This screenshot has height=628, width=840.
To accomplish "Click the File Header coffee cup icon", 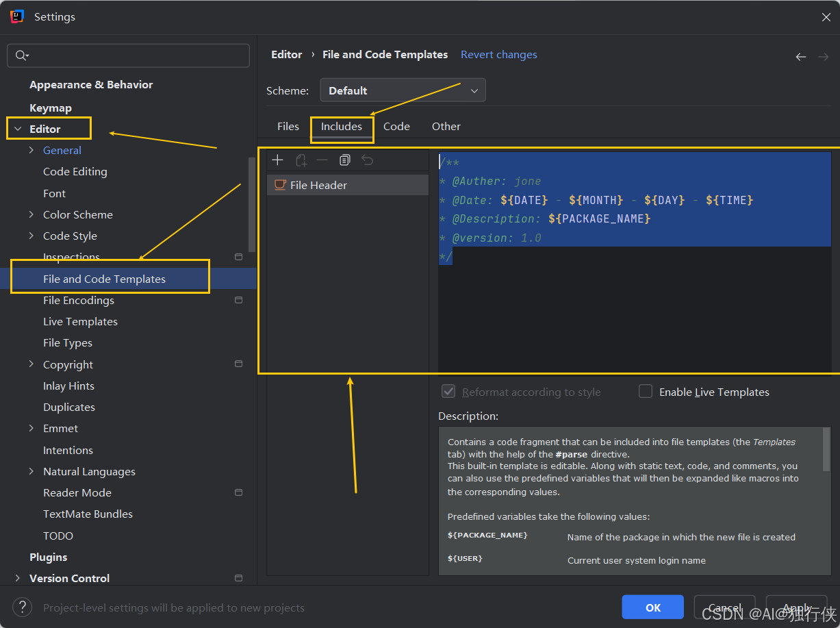I will [x=279, y=185].
